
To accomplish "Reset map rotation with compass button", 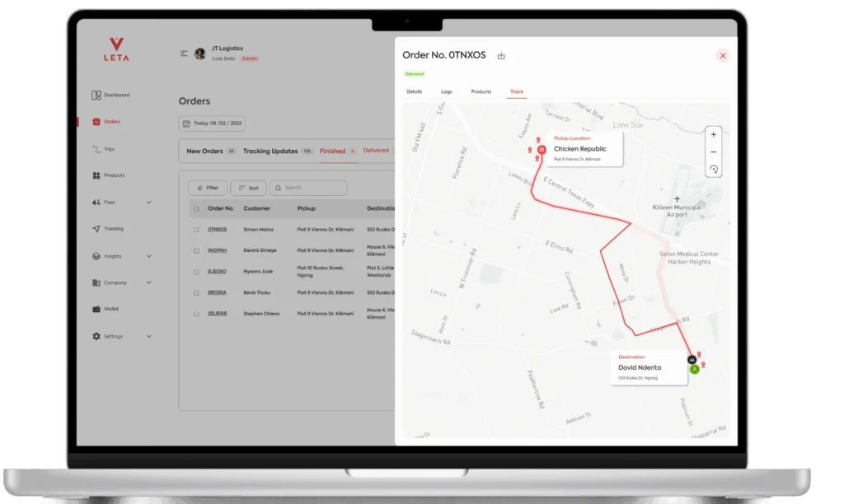I will (713, 170).
